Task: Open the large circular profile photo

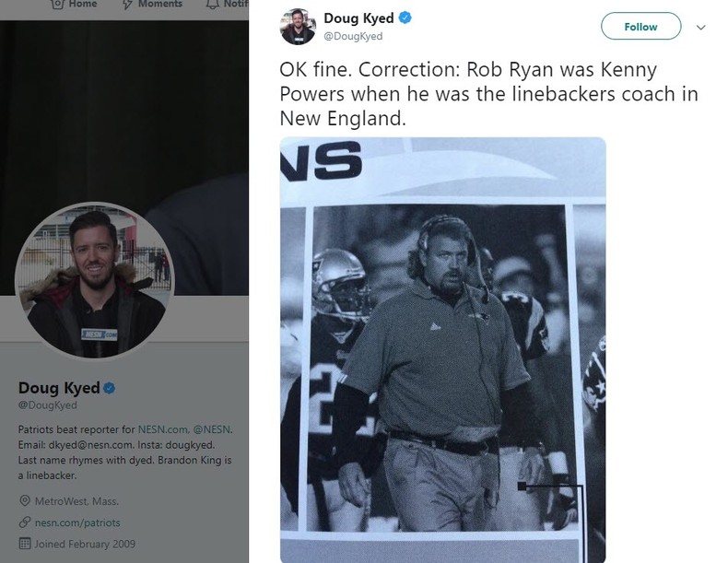Action: coord(94,280)
